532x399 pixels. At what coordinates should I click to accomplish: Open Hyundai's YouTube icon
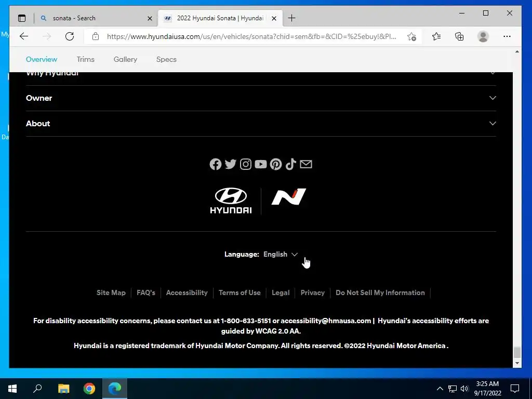261,164
